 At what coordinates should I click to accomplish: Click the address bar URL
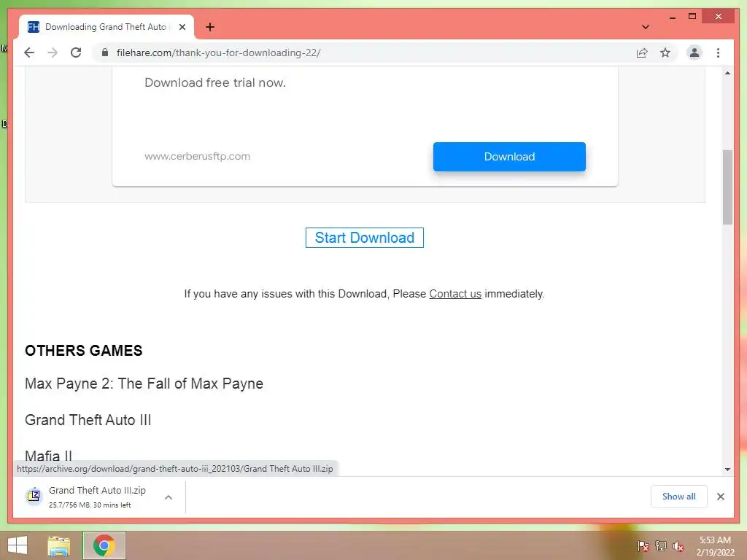pos(218,52)
